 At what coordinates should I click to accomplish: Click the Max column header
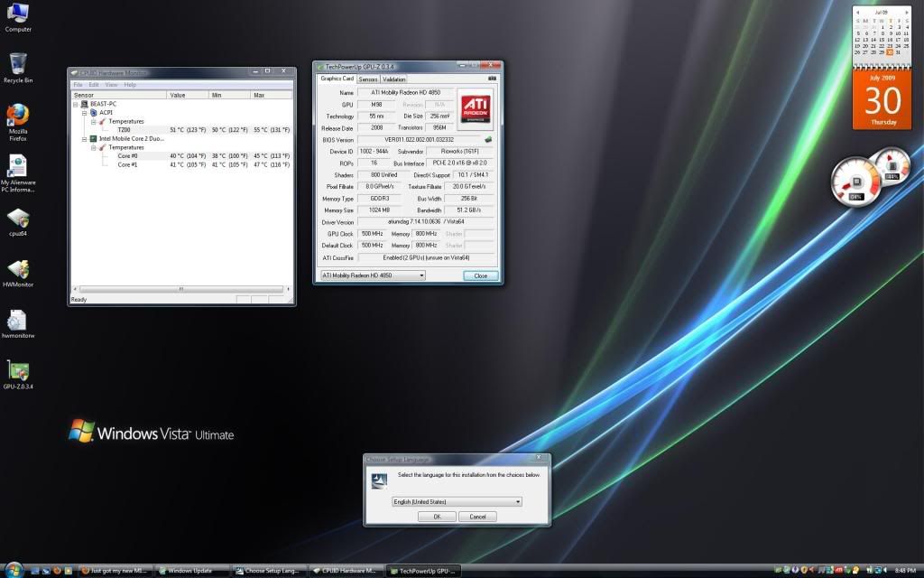[272, 95]
